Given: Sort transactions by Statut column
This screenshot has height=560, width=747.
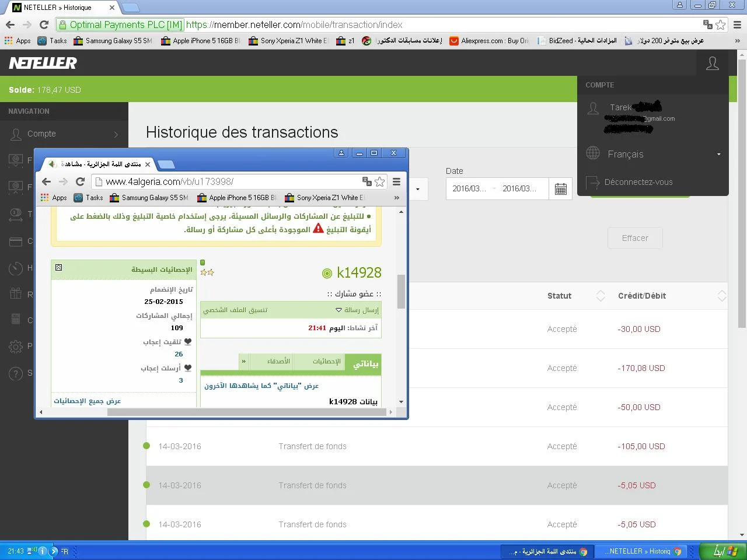Looking at the screenshot, I should pyautogui.click(x=601, y=296).
